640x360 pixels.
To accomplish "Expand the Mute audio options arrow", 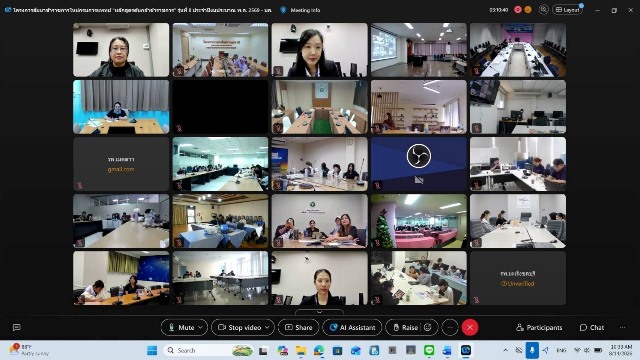I will [201, 327].
